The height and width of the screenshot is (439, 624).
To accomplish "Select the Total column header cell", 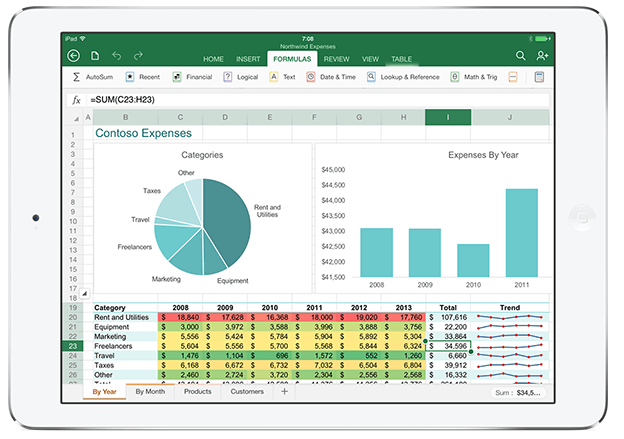I will (x=448, y=308).
